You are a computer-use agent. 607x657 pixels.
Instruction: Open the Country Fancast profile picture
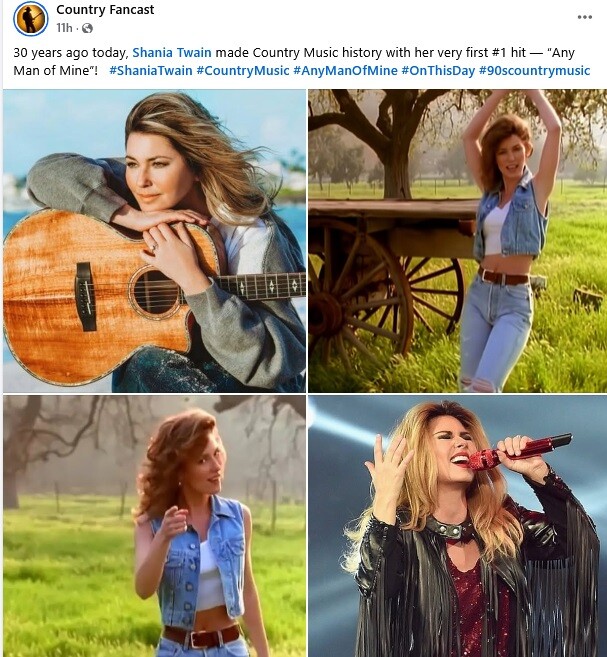click(x=31, y=18)
